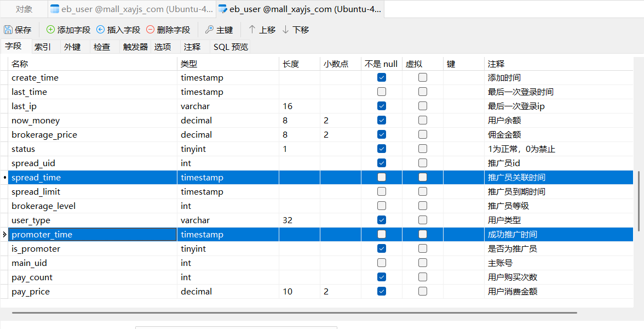Select the brokerage_level field name
This screenshot has height=329, width=644.
44,206
